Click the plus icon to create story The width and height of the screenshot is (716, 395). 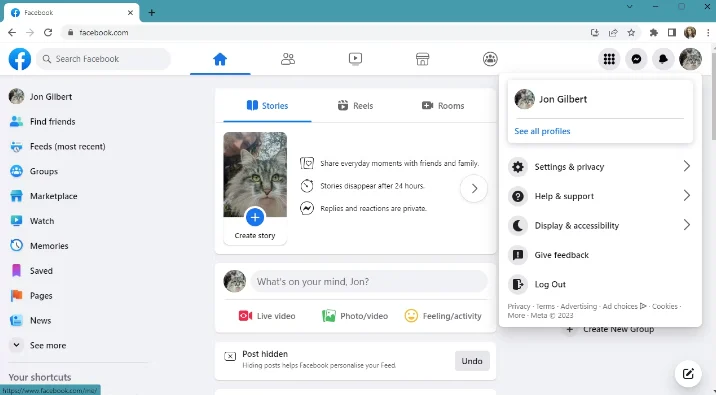pyautogui.click(x=255, y=217)
